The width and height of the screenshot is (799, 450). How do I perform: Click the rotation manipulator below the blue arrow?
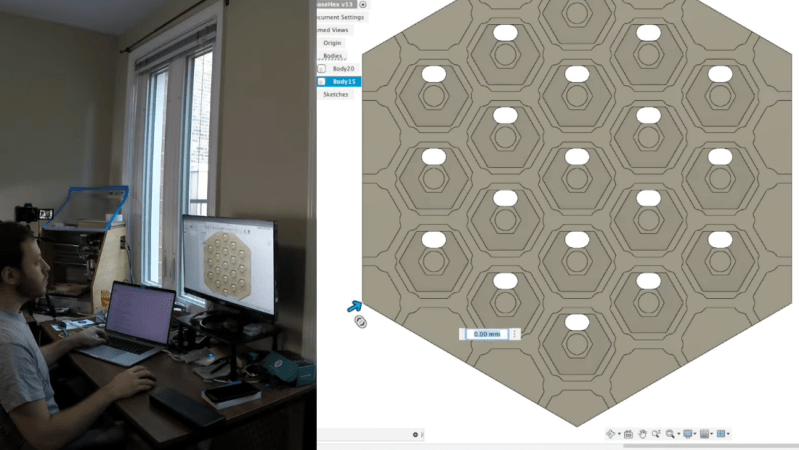tap(360, 321)
